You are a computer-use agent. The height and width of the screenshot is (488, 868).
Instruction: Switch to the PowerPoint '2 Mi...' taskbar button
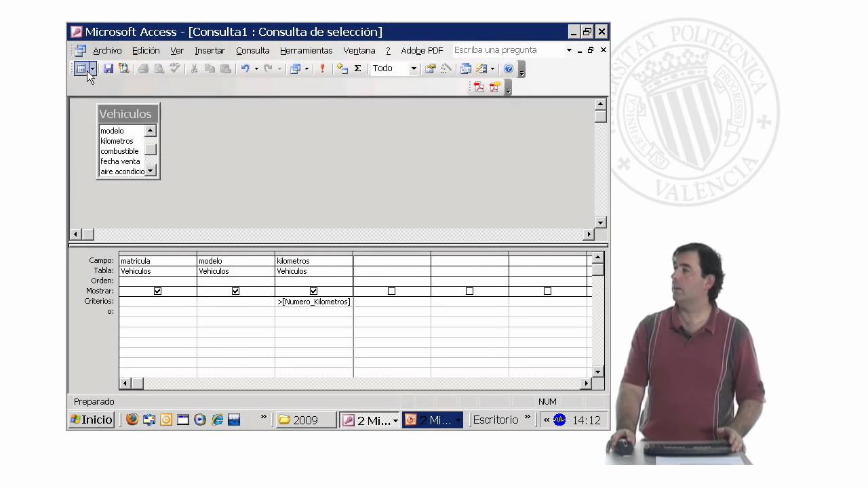[433, 420]
